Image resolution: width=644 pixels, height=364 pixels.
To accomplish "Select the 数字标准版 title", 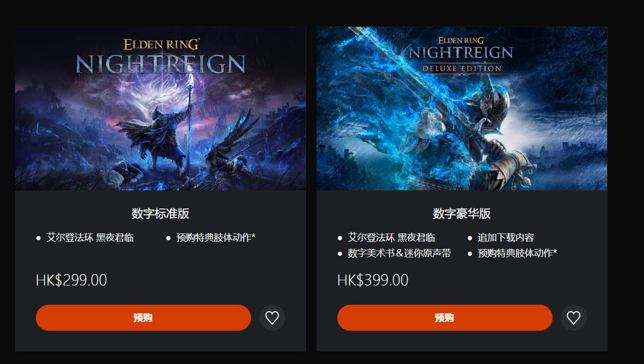I will pos(161,213).
